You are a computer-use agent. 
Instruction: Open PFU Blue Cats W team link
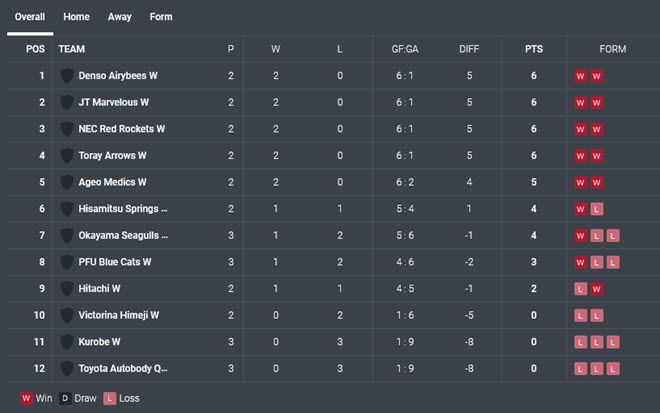pos(114,262)
